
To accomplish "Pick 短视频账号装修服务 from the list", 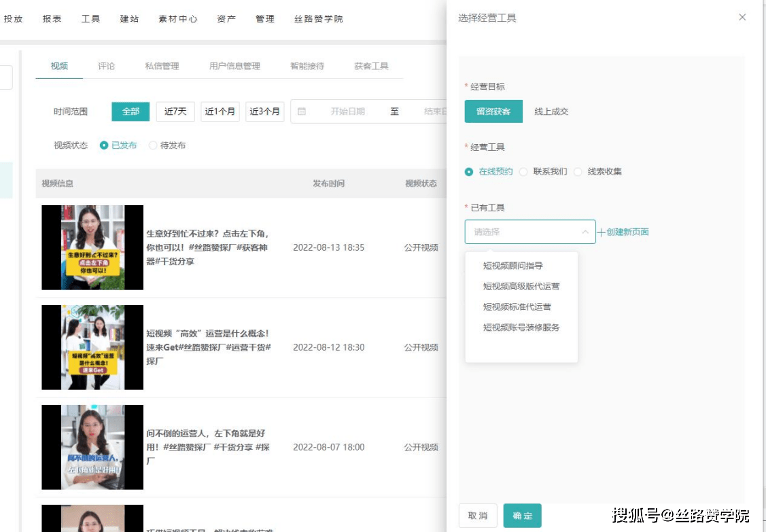I will coord(521,327).
